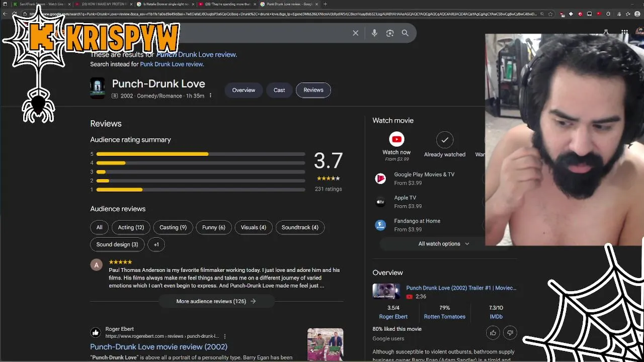This screenshot has width=644, height=362.
Task: Click the zoom icon in address bar
Action: (x=542, y=14)
